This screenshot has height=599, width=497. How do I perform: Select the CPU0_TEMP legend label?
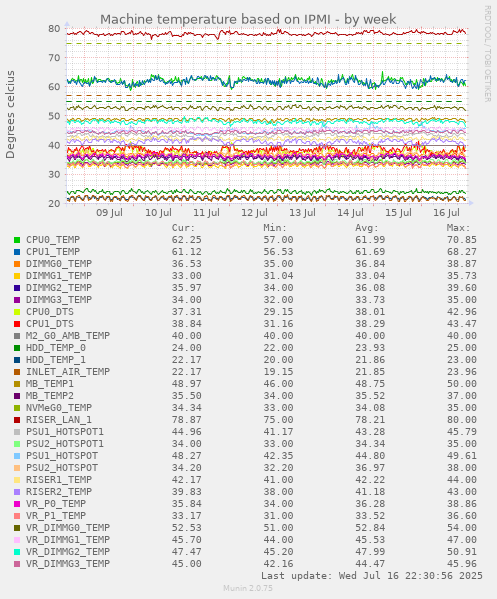pos(53,240)
